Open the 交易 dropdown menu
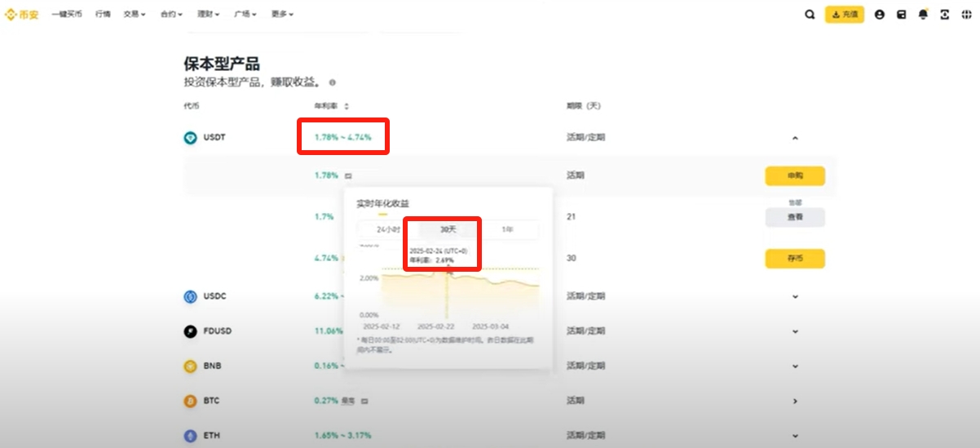980x448 pixels. coord(135,14)
